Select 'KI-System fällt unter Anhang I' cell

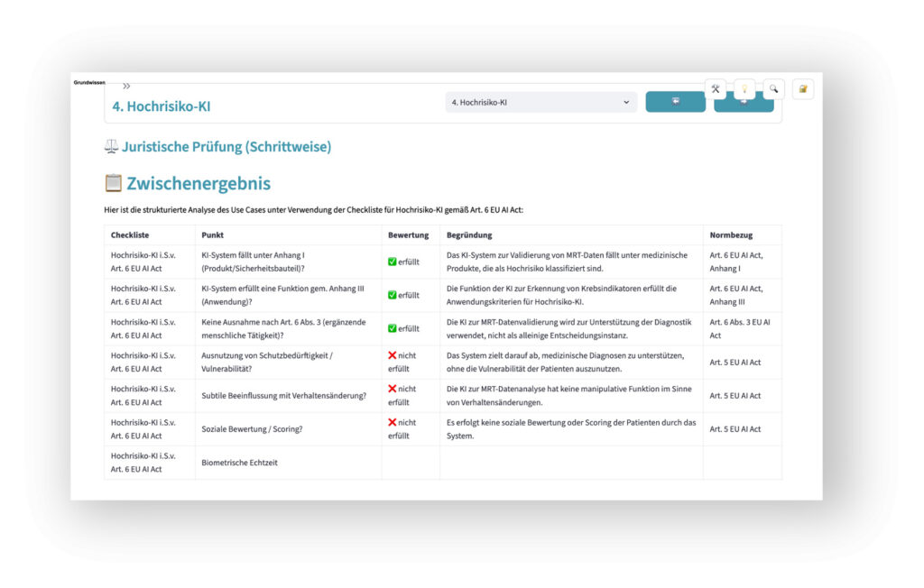point(288,262)
